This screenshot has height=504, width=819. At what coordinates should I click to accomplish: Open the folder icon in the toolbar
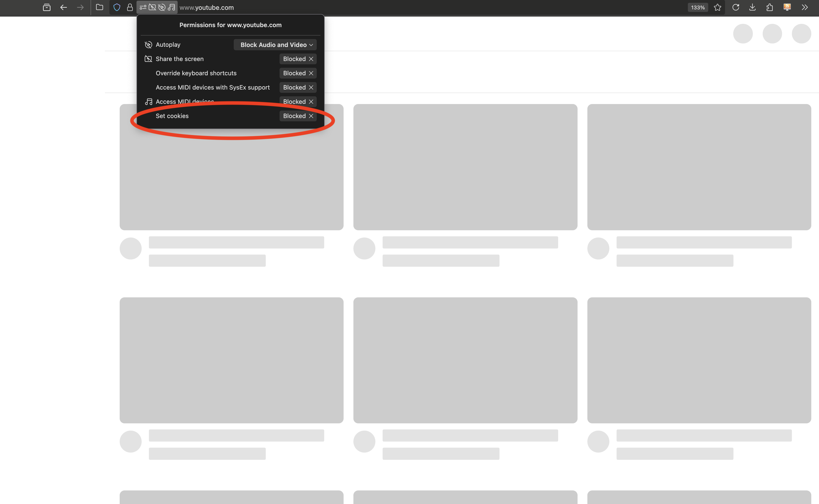point(99,7)
